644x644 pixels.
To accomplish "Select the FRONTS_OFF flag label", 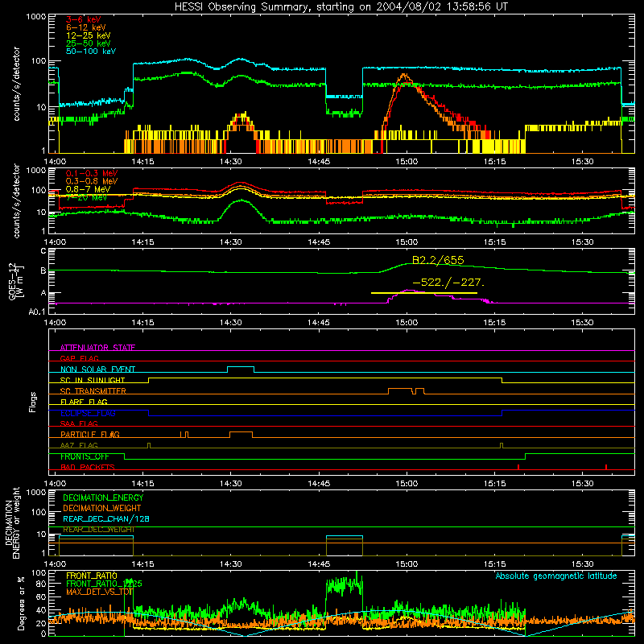I will (85, 456).
